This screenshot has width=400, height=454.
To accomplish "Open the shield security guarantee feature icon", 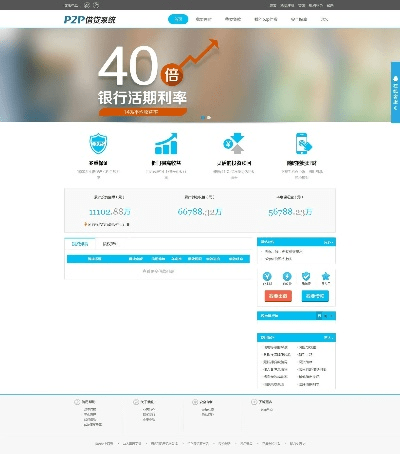I will click(x=98, y=143).
